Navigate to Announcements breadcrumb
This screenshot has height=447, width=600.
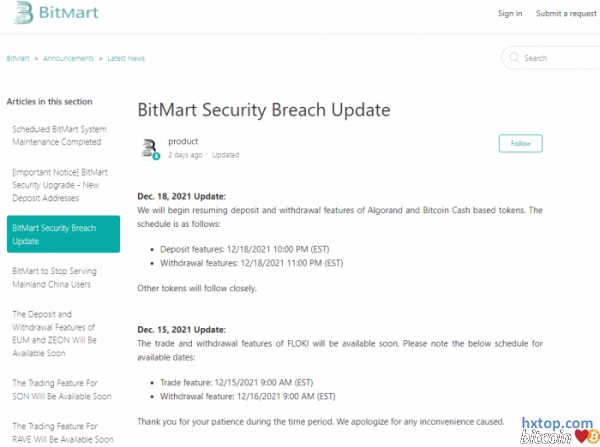tap(69, 58)
